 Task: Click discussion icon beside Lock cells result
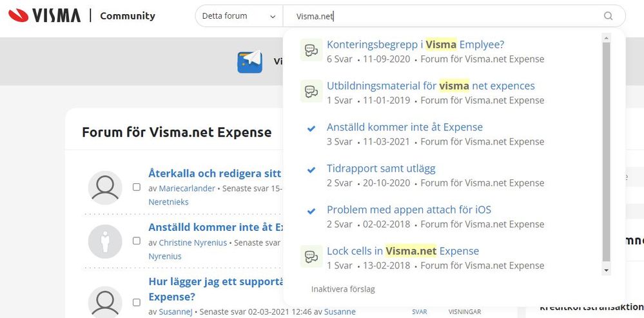311,256
